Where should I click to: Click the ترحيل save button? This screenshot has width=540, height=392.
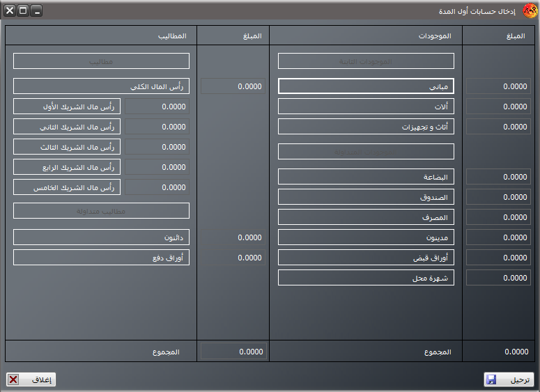pyautogui.click(x=510, y=379)
